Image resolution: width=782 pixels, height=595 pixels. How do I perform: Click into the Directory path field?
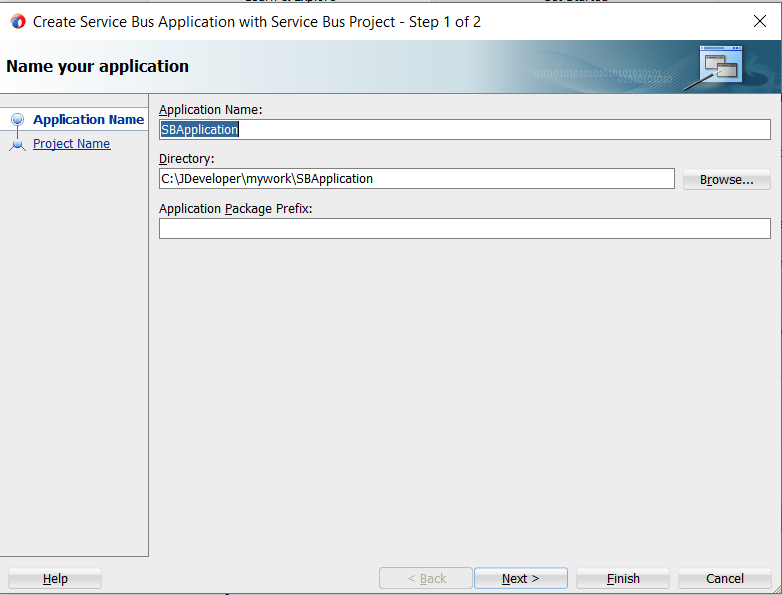point(416,179)
